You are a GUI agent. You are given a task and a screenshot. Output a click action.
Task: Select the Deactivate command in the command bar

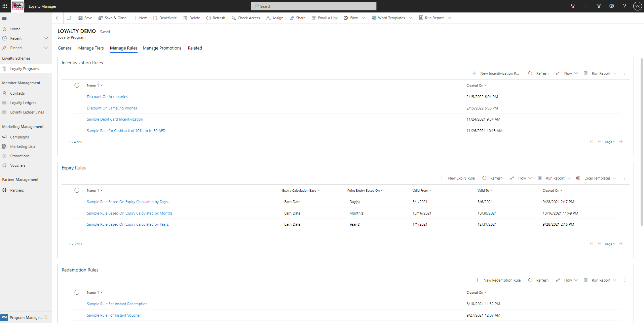coord(165,18)
